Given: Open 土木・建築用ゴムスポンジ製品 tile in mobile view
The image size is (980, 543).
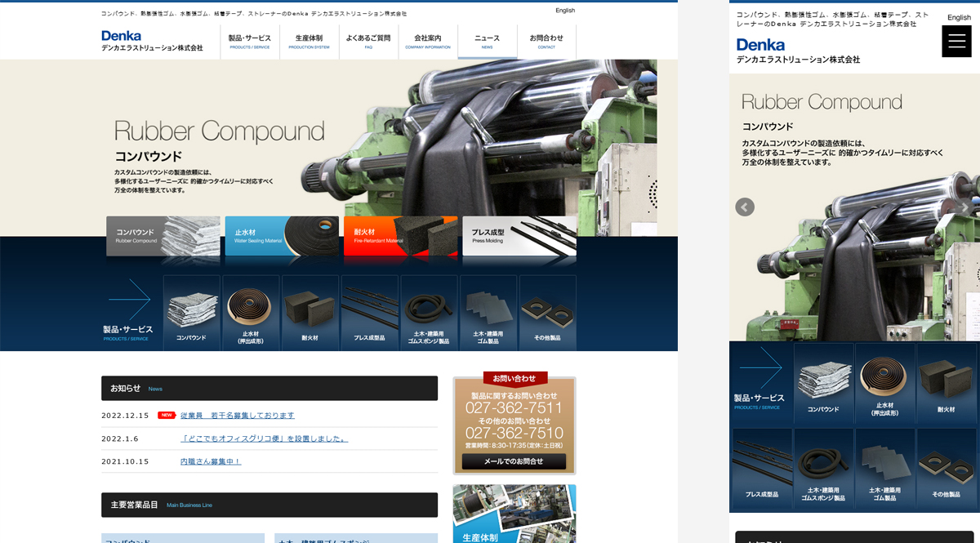Looking at the screenshot, I should pyautogui.click(x=823, y=469).
